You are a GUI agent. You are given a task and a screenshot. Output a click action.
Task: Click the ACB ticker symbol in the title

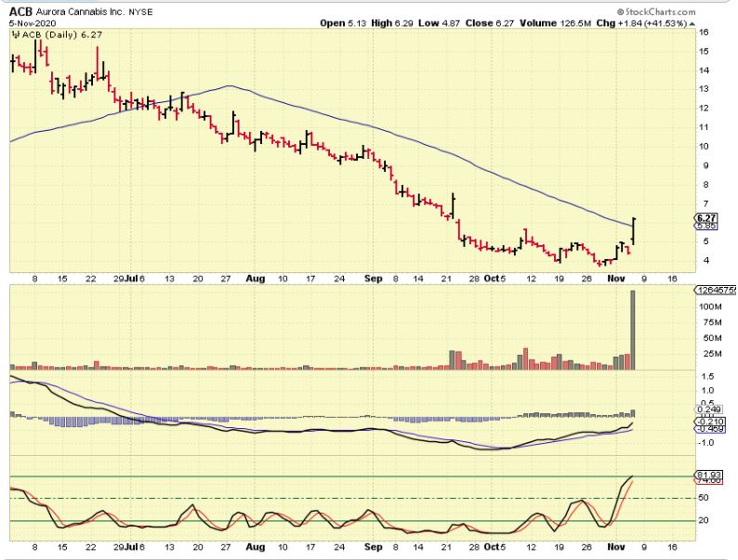coord(21,12)
